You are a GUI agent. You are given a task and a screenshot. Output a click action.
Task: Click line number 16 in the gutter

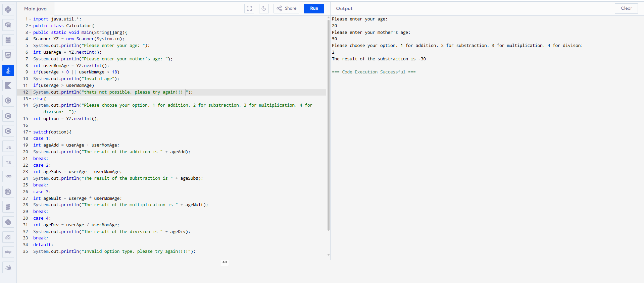(26, 125)
